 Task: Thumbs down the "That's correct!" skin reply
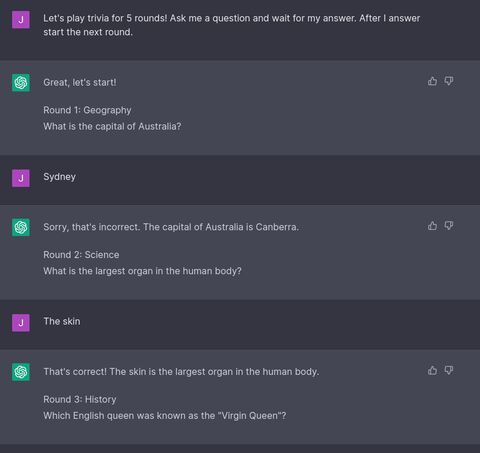[x=449, y=370]
